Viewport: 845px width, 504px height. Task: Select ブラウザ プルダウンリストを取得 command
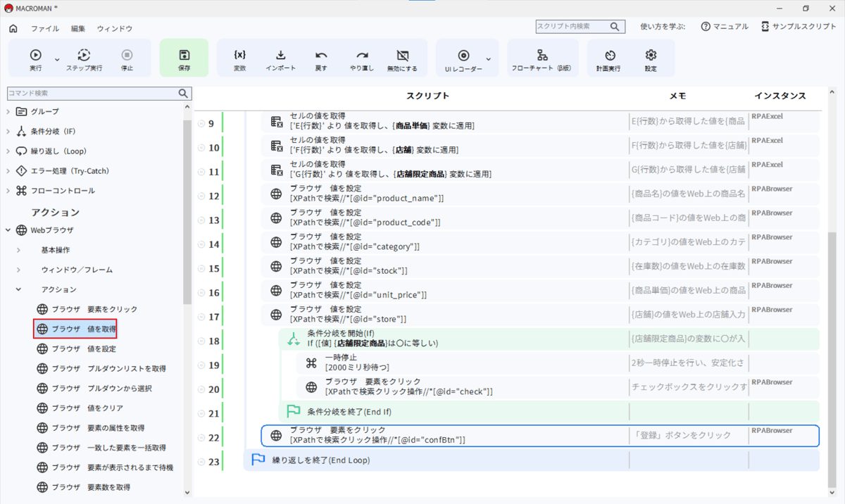(x=101, y=368)
